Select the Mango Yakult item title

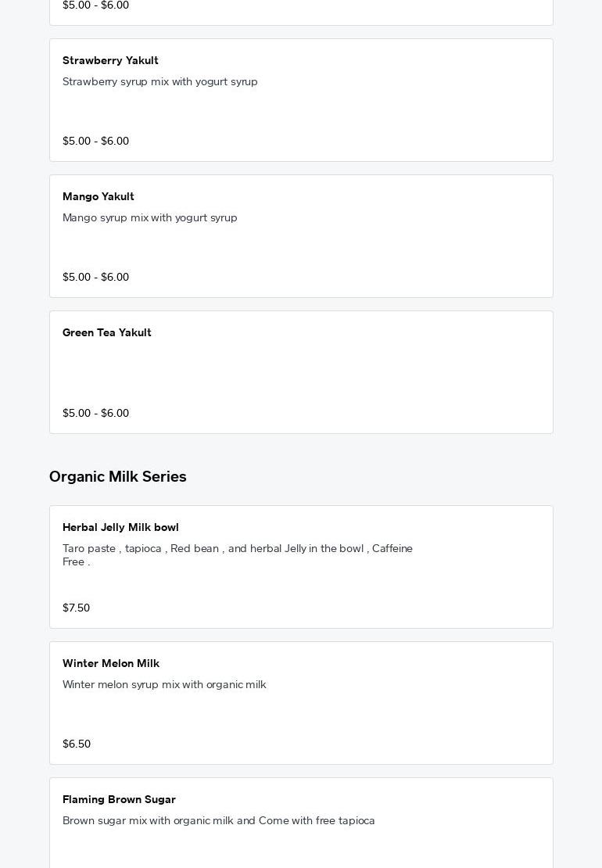99,196
